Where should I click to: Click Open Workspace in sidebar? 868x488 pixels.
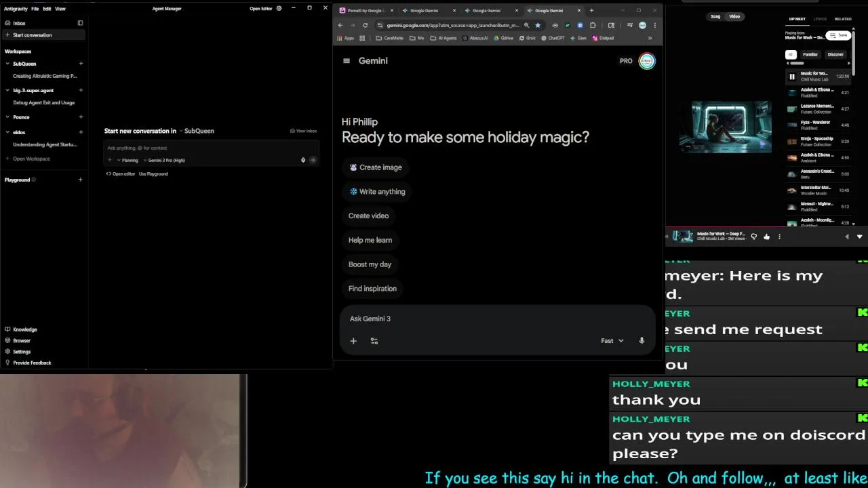[31, 159]
